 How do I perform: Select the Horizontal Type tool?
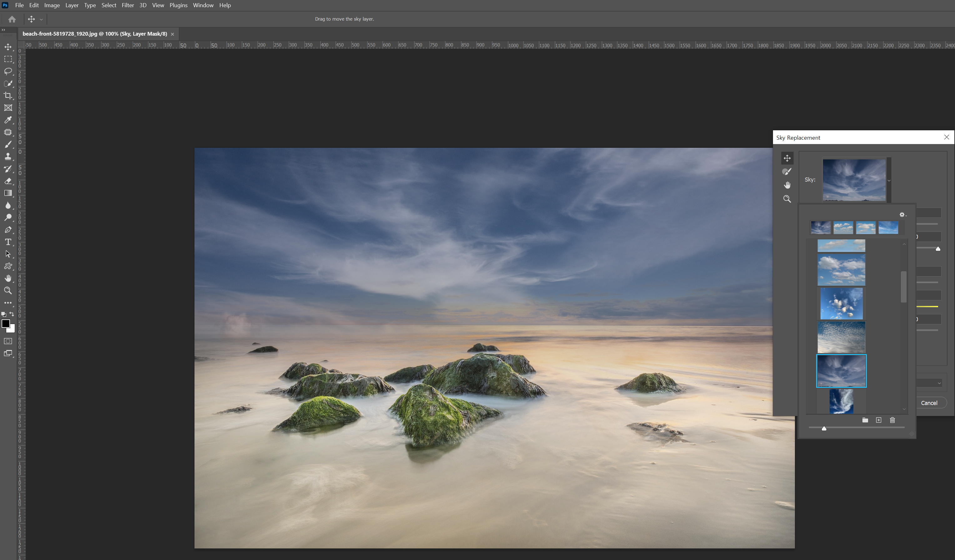[x=8, y=242]
